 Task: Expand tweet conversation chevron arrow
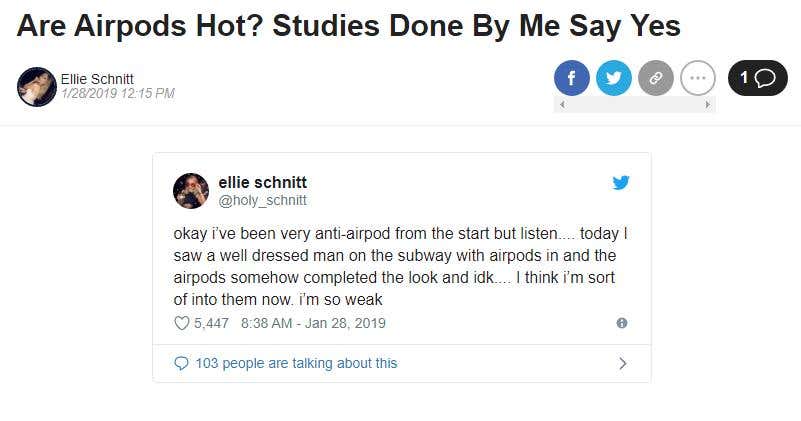pyautogui.click(x=623, y=363)
